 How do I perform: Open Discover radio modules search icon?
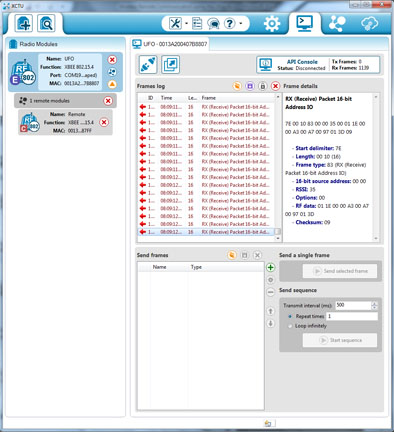[46, 23]
